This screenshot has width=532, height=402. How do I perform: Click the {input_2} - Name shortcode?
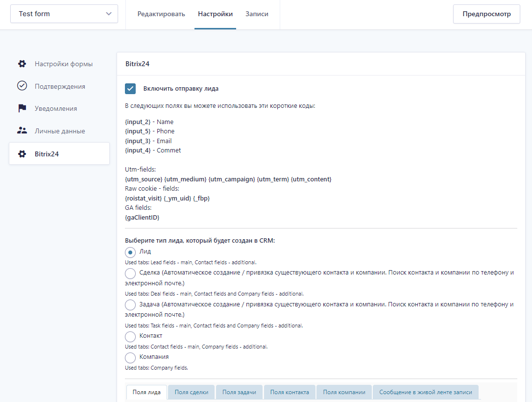(x=149, y=122)
